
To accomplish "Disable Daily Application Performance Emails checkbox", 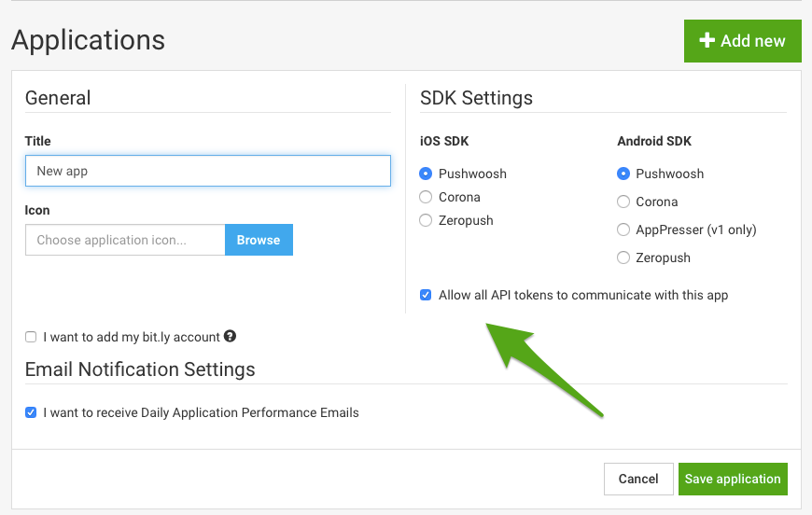I will point(31,412).
